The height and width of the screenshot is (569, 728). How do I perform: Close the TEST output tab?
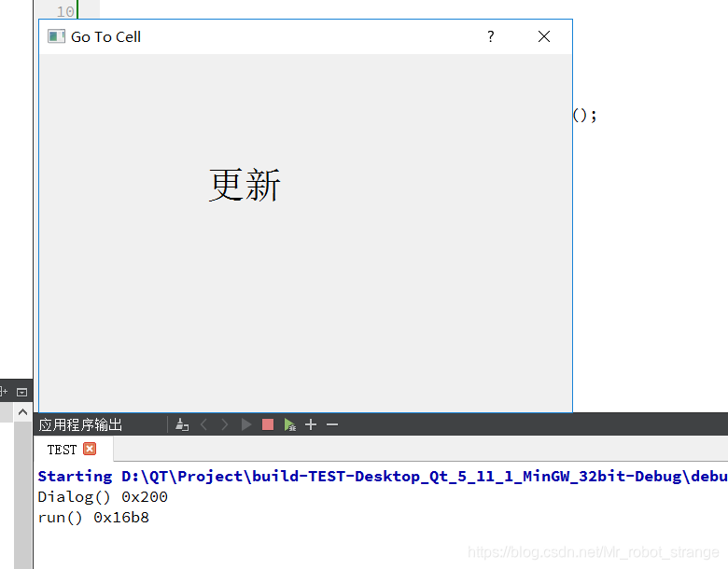point(90,449)
